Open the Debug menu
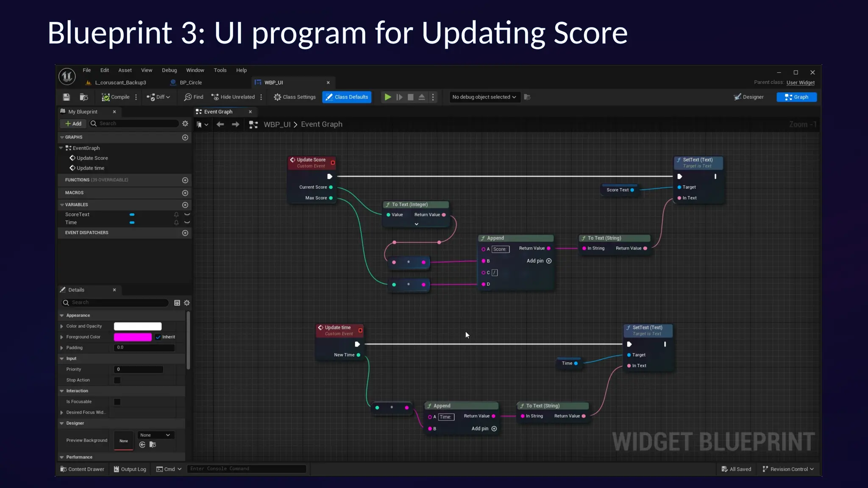The width and height of the screenshot is (868, 488). pyautogui.click(x=169, y=70)
